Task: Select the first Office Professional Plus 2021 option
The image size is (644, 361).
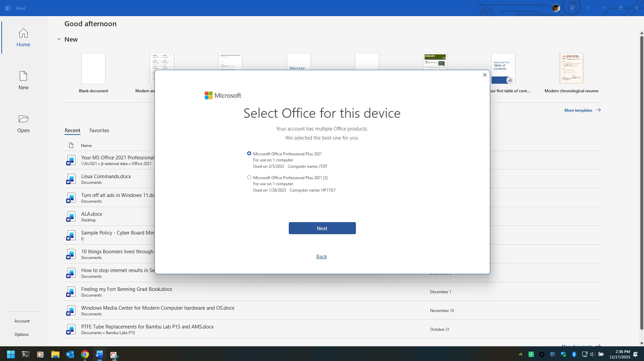Action: [249, 153]
